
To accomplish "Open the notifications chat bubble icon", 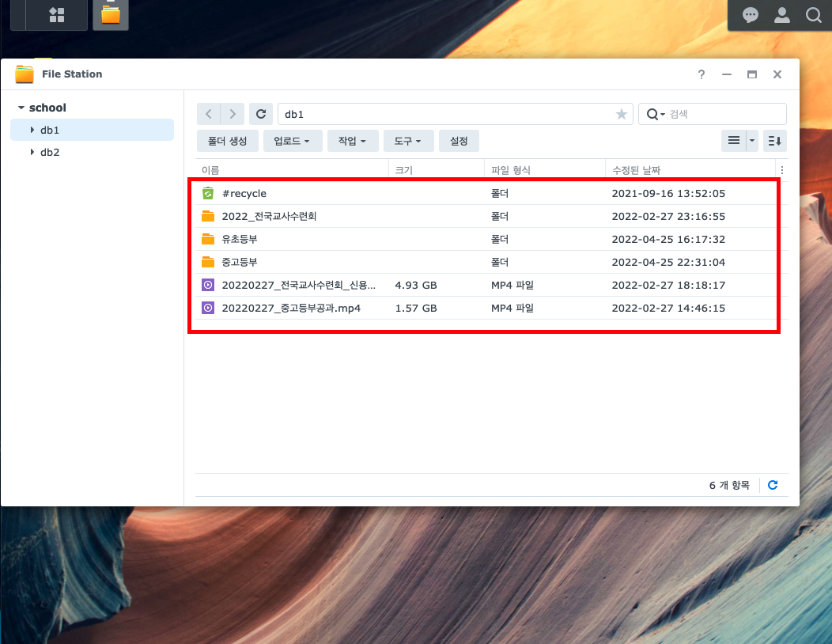I will [751, 15].
